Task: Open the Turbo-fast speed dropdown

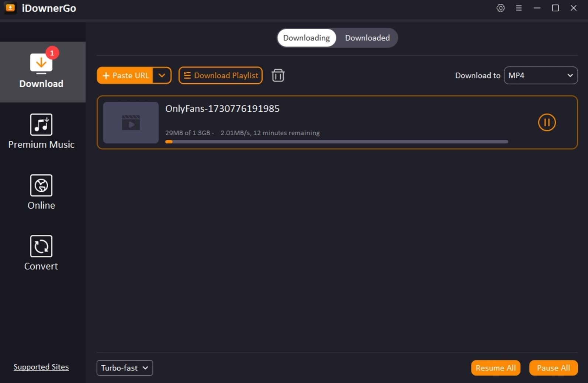Action: [x=125, y=368]
